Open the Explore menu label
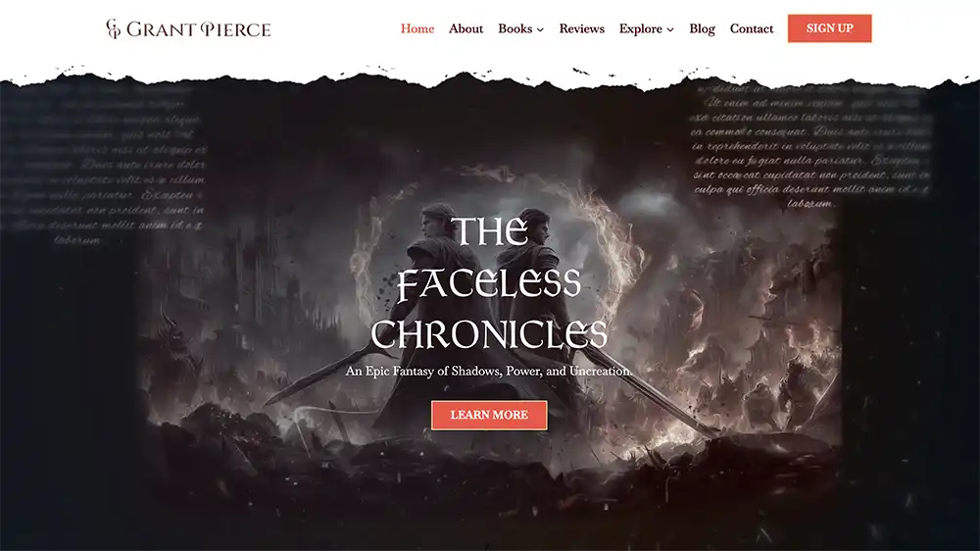The image size is (980, 551). pos(640,28)
